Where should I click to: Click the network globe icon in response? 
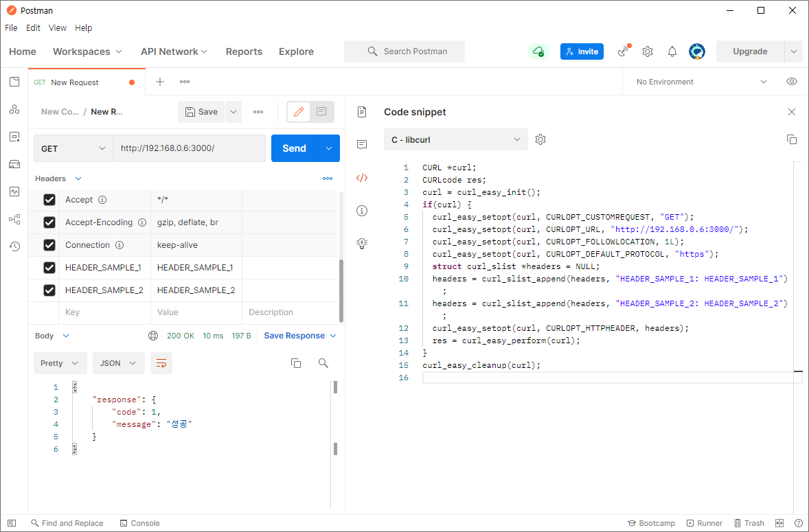point(153,336)
